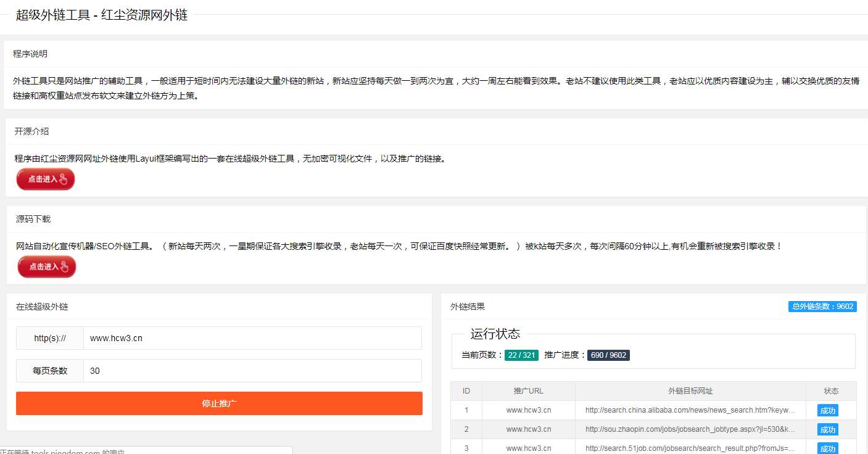The image size is (868, 454).
Task: Click the red 点击进入 button under 开源介绍
Action: tap(45, 179)
